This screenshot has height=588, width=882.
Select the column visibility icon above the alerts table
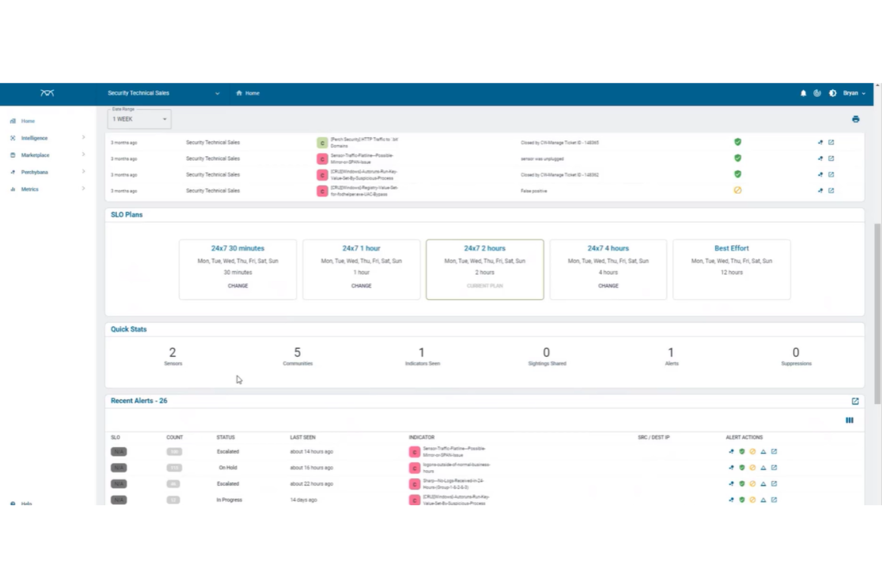[x=849, y=420]
